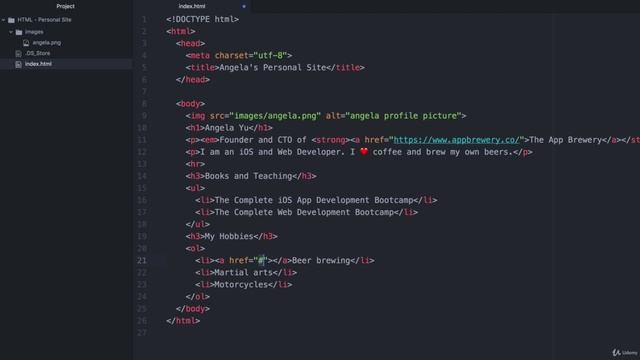The width and height of the screenshot is (640, 360).
Task: Click the "utf-8" charset value
Action: (x=270, y=56)
